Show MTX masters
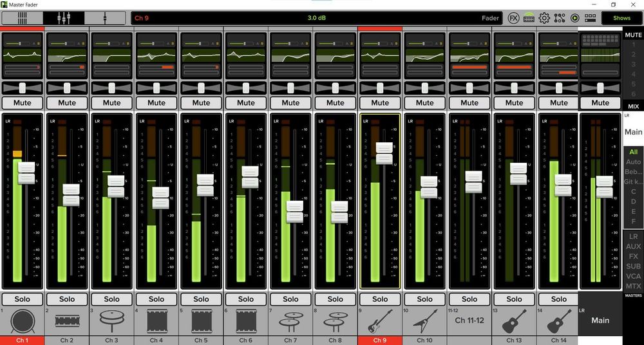 pyautogui.click(x=633, y=286)
